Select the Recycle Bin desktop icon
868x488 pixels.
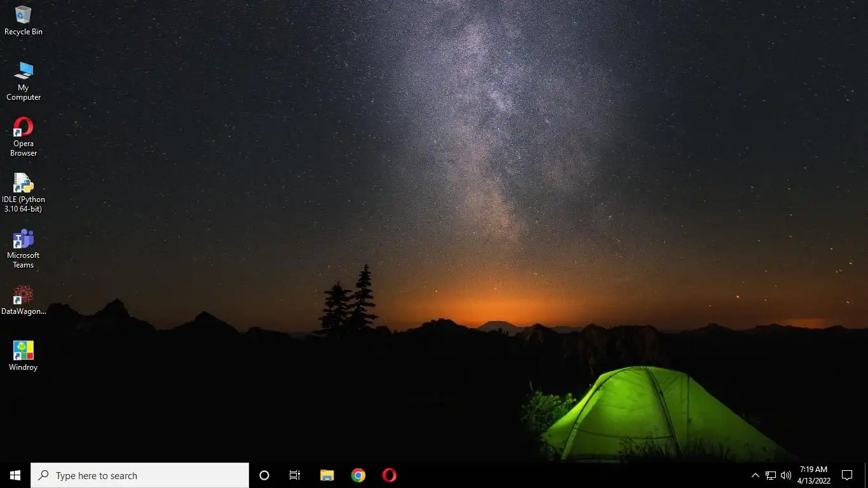24,21
